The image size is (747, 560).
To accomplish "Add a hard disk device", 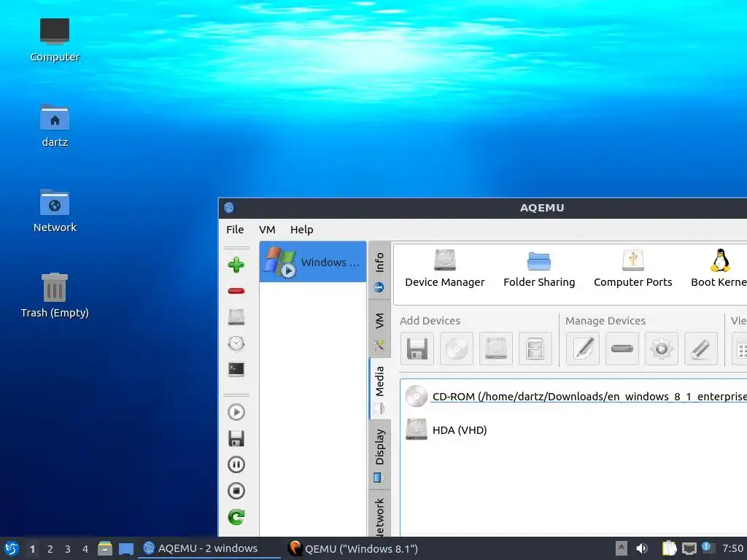I will coord(496,349).
